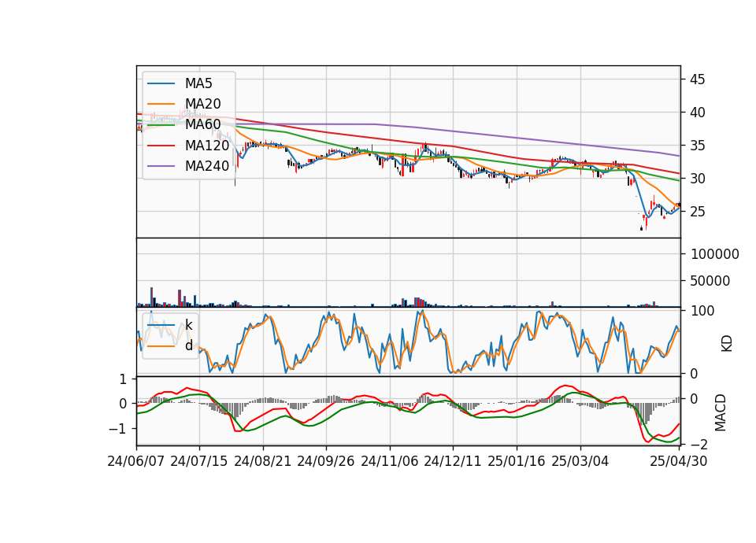Screen dimensions: 756x543
Task: Click the MA5 legend label
Action: pos(198,83)
